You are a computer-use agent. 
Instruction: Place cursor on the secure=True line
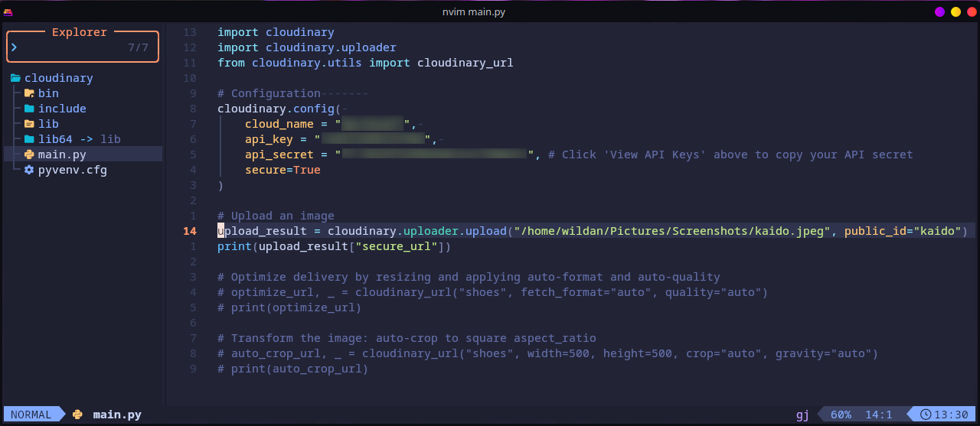tap(283, 170)
